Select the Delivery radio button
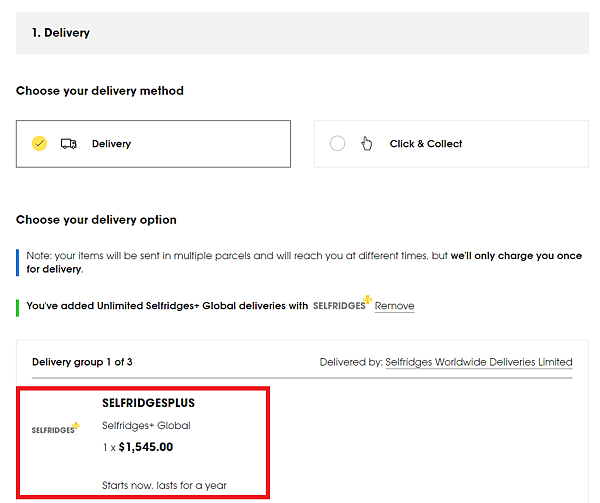 pos(39,143)
